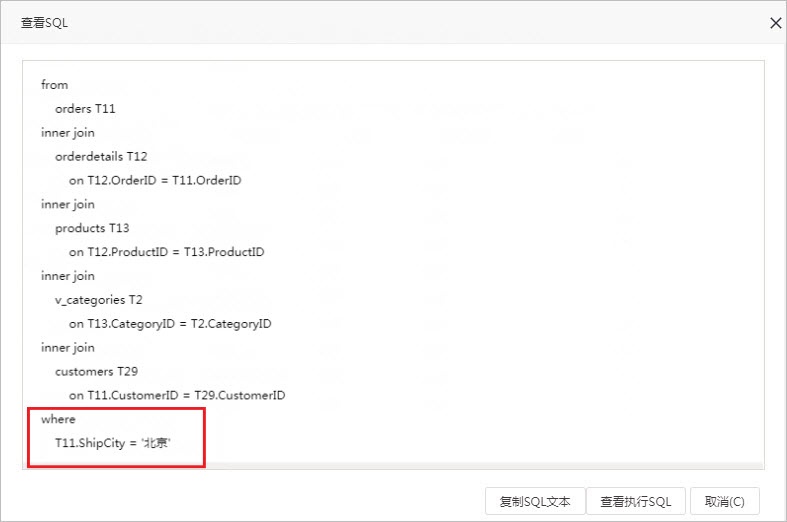Click the 'inner join' line above customers
The image size is (787, 522).
coord(68,348)
